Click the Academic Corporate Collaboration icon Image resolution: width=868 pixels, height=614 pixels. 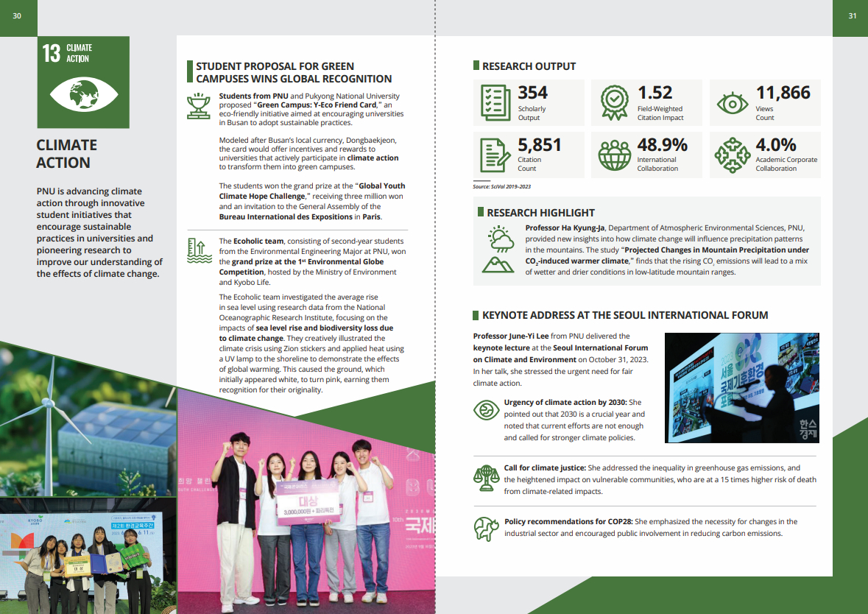pyautogui.click(x=732, y=155)
